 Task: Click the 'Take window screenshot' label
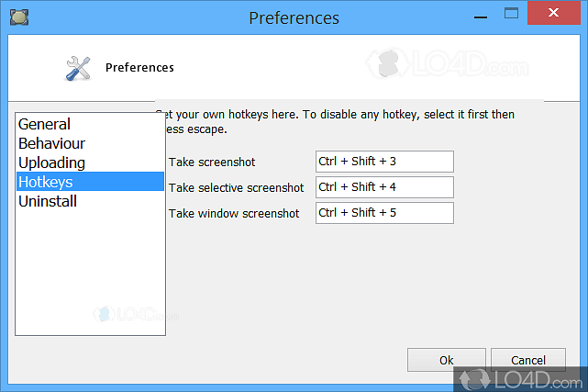tap(234, 214)
